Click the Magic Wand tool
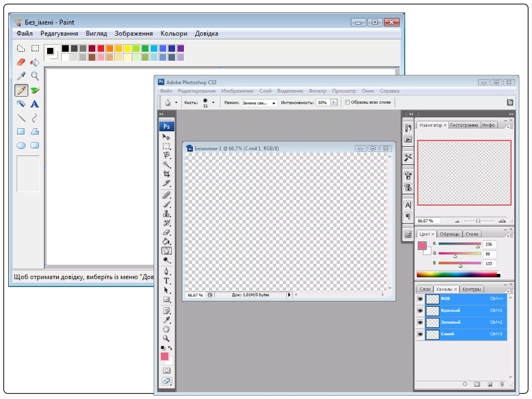The image size is (532, 399). coord(166,164)
